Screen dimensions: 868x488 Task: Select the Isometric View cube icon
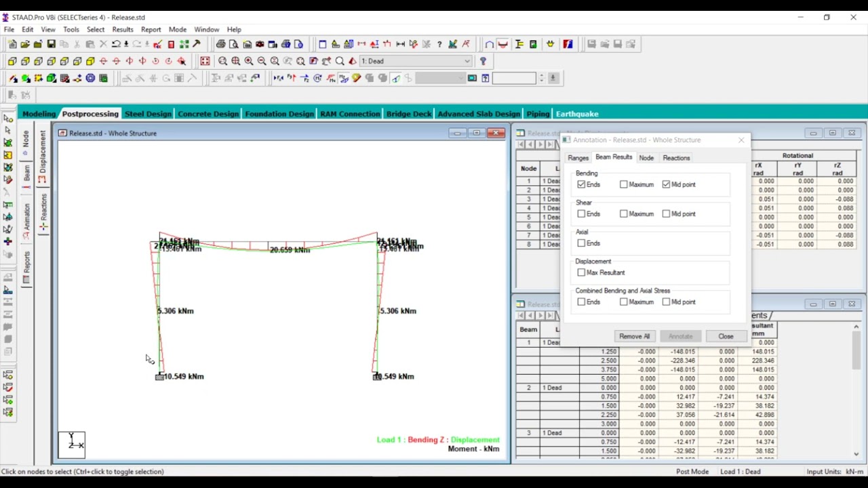(90, 61)
